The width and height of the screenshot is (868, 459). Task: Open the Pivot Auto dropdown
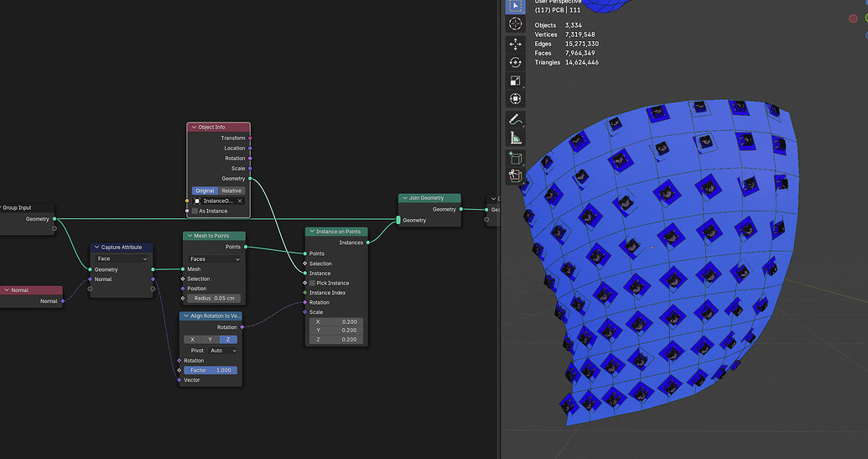223,351
